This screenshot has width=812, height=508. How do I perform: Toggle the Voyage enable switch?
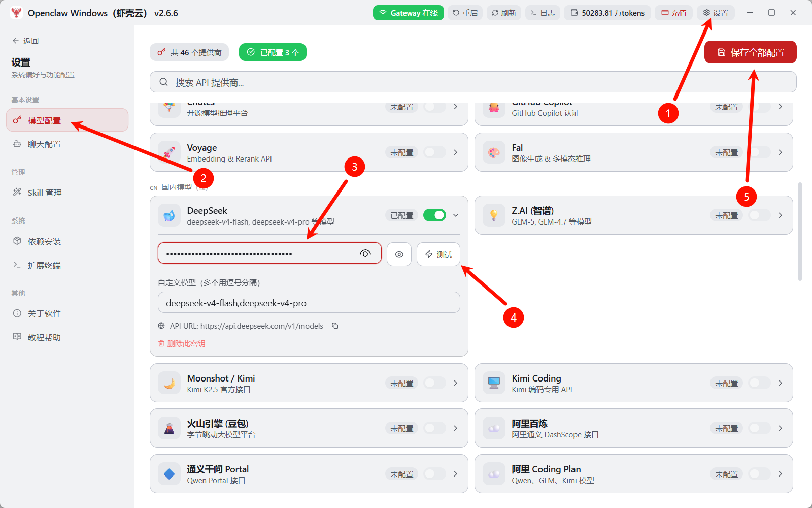pos(434,152)
